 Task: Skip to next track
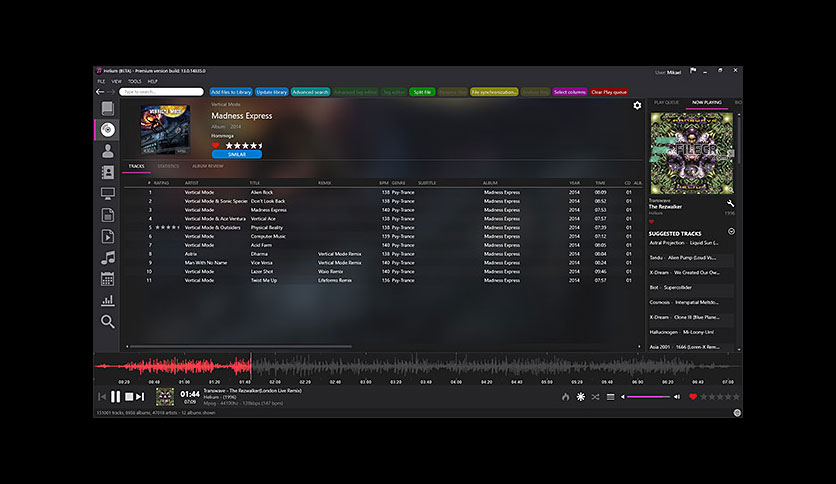tap(140, 397)
